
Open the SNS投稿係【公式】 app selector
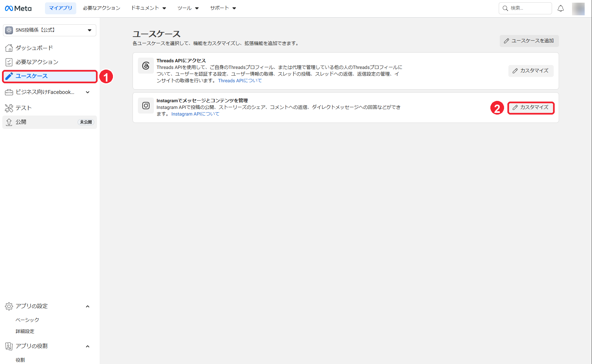click(x=50, y=30)
